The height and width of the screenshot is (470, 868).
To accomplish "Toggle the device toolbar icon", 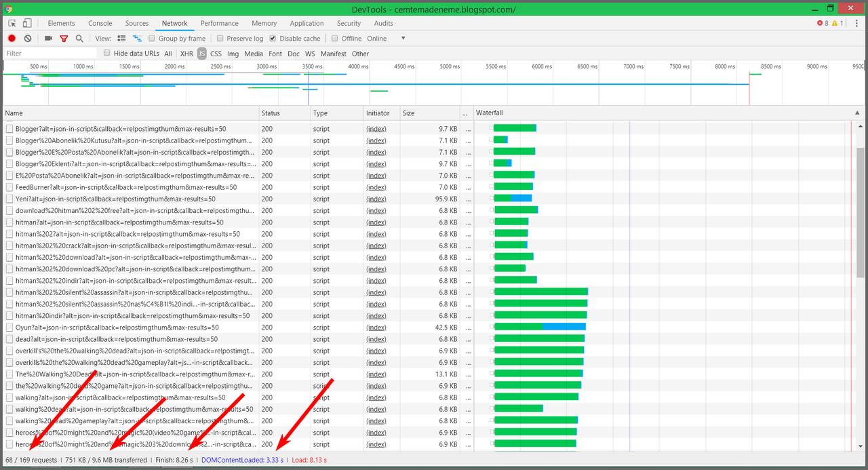I will coord(27,23).
